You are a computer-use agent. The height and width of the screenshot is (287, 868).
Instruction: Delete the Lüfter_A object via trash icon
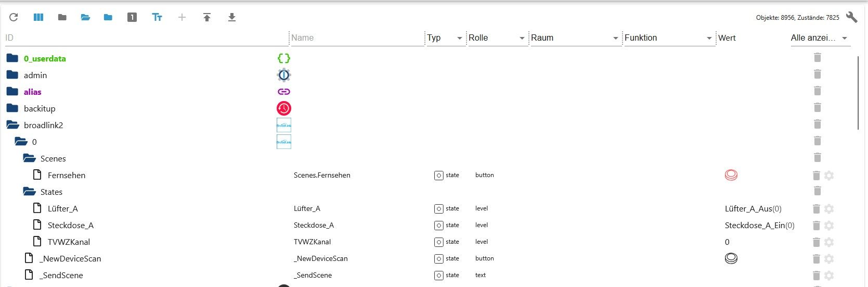click(x=816, y=209)
